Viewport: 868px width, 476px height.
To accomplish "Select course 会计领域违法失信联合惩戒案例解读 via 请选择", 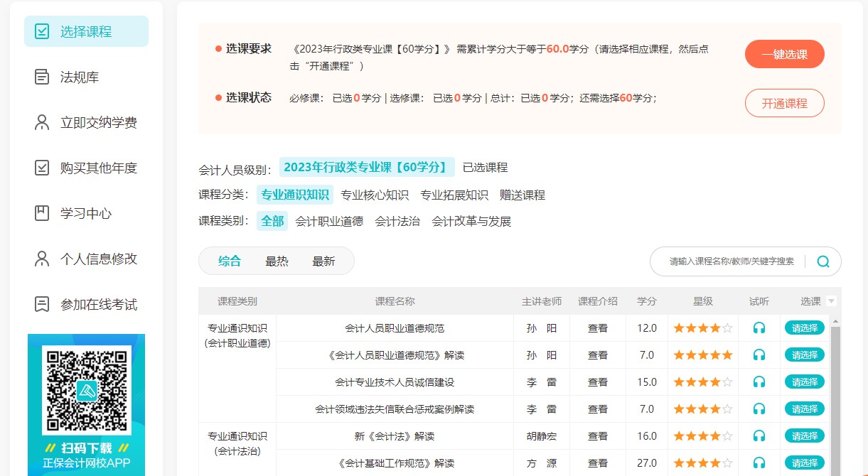I will click(804, 409).
